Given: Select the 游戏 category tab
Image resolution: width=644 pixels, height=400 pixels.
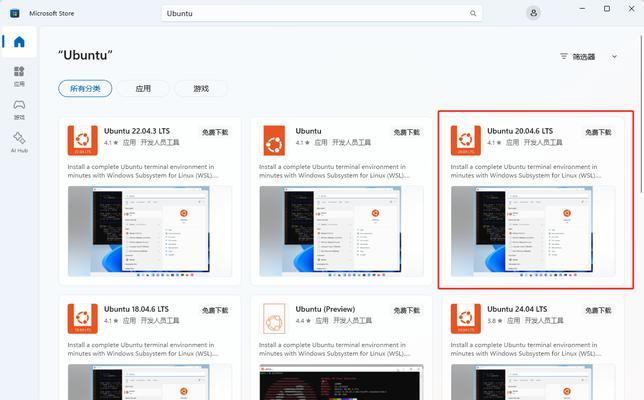Looking at the screenshot, I should pos(201,88).
